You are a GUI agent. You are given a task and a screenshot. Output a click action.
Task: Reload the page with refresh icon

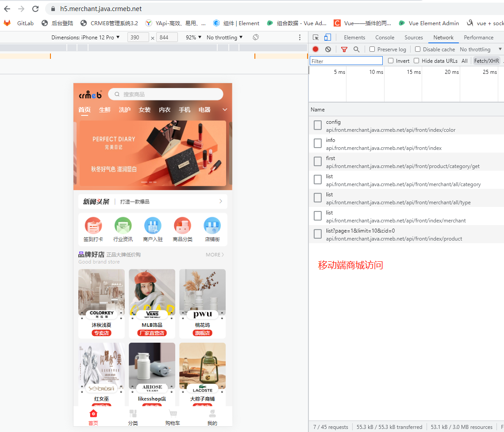pos(35,9)
